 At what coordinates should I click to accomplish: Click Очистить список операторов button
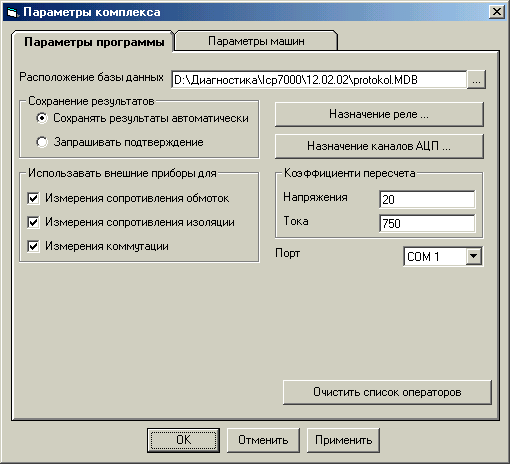click(387, 392)
